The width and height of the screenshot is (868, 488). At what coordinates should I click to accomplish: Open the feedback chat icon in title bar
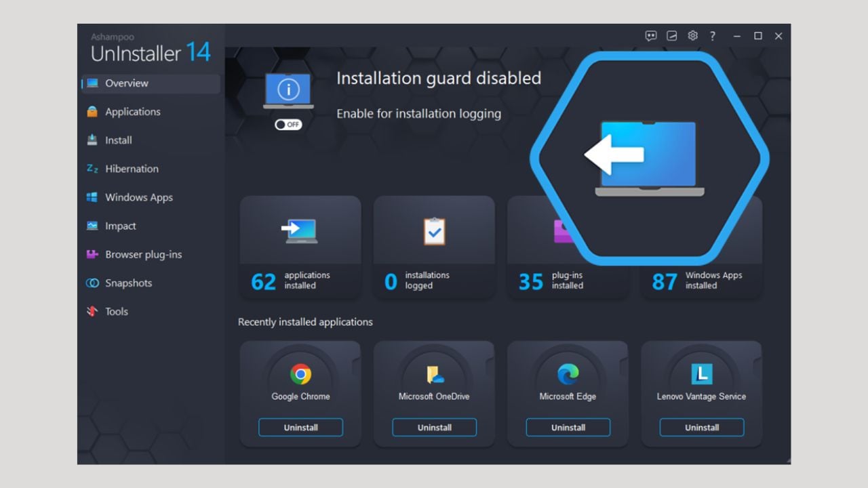click(x=651, y=36)
